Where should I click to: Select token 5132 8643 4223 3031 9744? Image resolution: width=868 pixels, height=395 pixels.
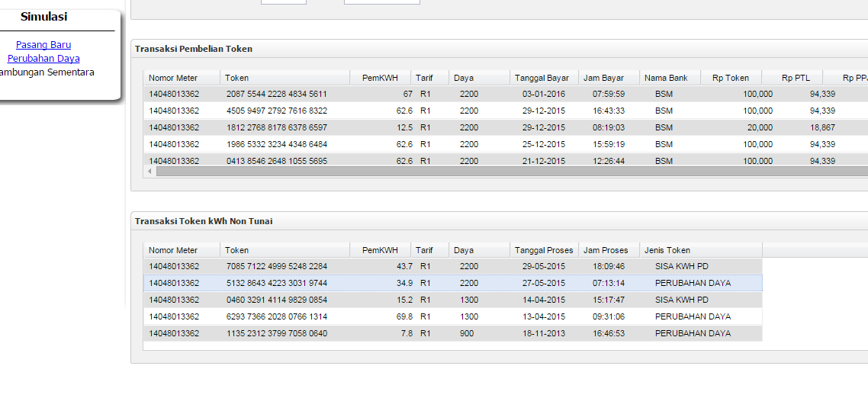(276, 283)
